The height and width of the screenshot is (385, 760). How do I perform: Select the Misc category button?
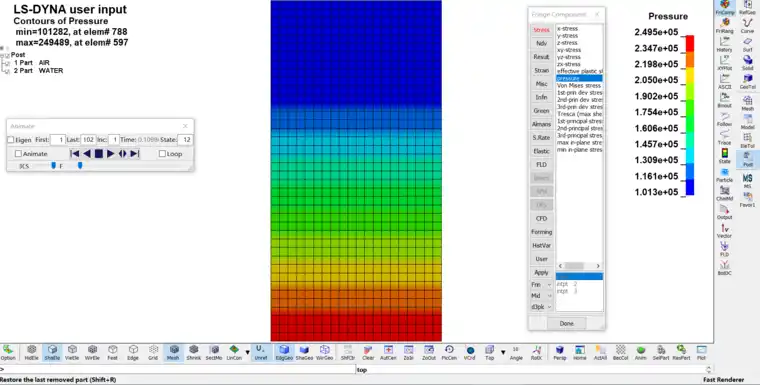tap(541, 84)
